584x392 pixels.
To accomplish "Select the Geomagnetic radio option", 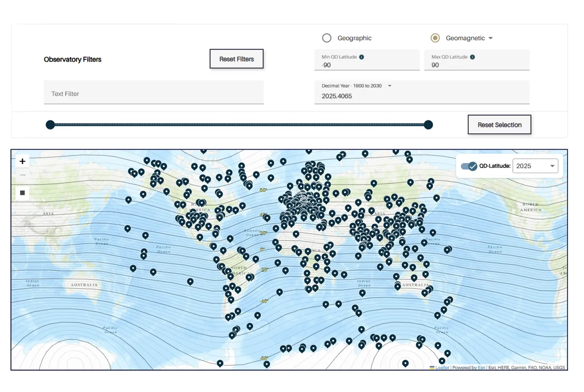I will [435, 38].
